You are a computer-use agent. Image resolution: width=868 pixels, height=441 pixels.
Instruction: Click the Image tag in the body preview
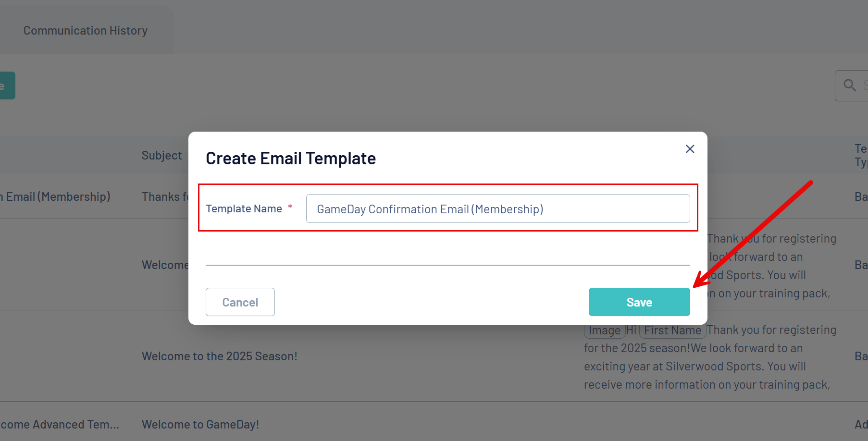(x=604, y=331)
